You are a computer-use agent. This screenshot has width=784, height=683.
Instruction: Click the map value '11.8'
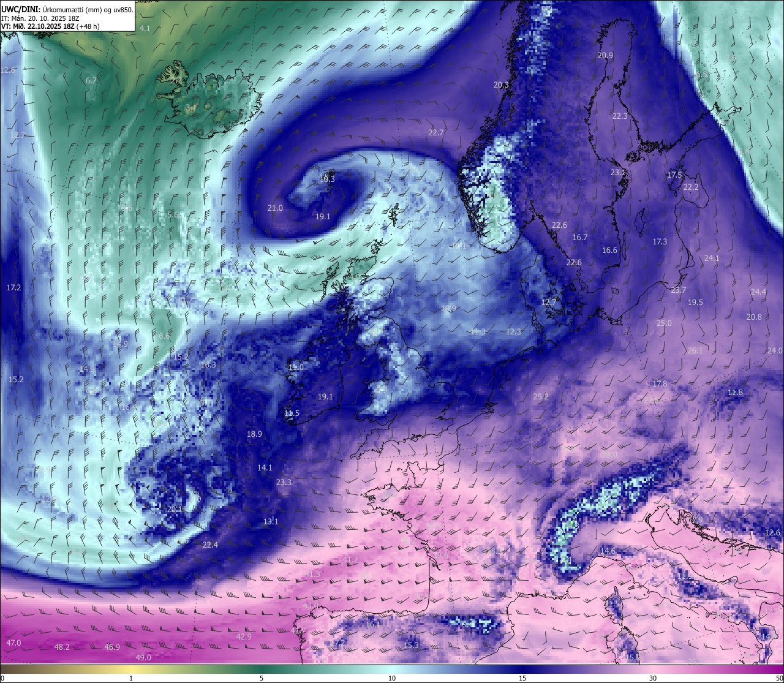(x=735, y=392)
